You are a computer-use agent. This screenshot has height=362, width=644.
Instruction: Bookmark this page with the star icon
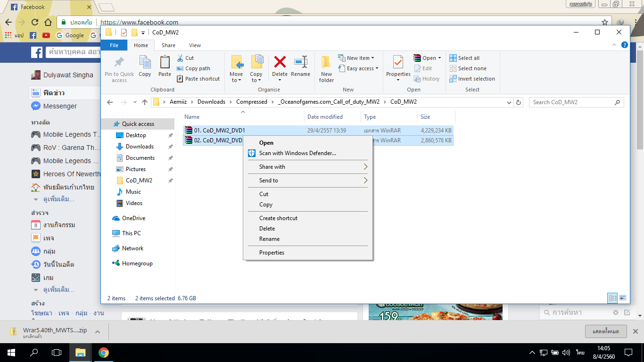[x=605, y=22]
